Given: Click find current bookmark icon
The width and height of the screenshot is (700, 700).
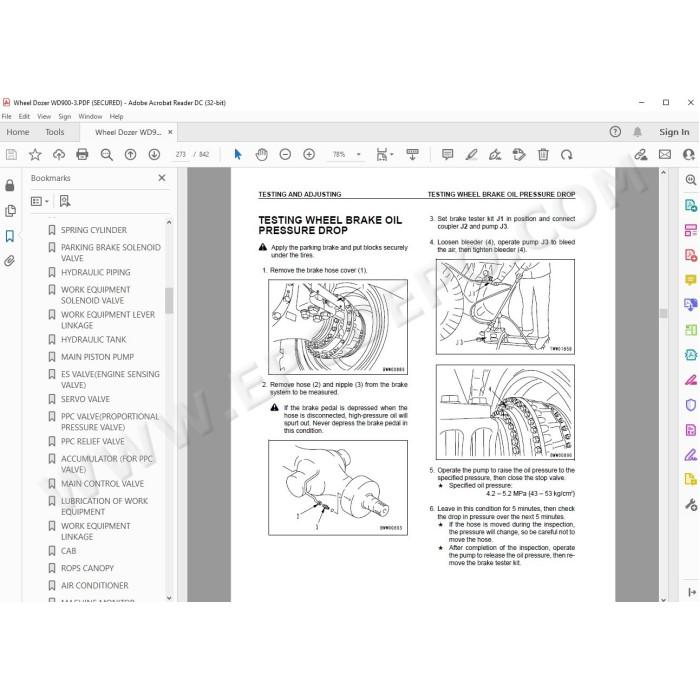Looking at the screenshot, I should point(65,201).
